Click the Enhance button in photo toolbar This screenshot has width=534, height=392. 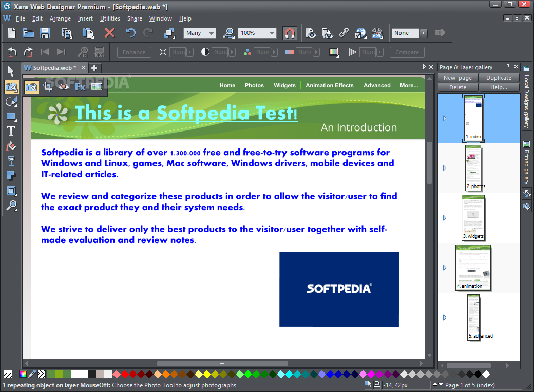click(x=134, y=52)
